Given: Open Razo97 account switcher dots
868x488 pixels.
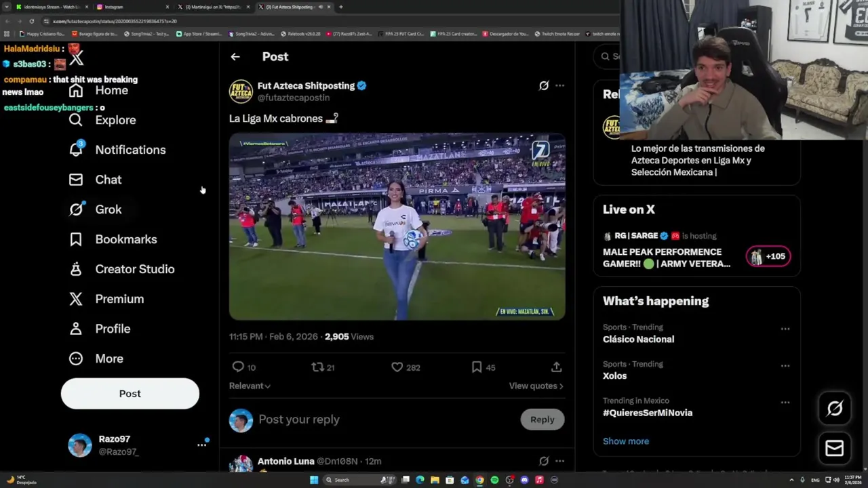Looking at the screenshot, I should (201, 445).
